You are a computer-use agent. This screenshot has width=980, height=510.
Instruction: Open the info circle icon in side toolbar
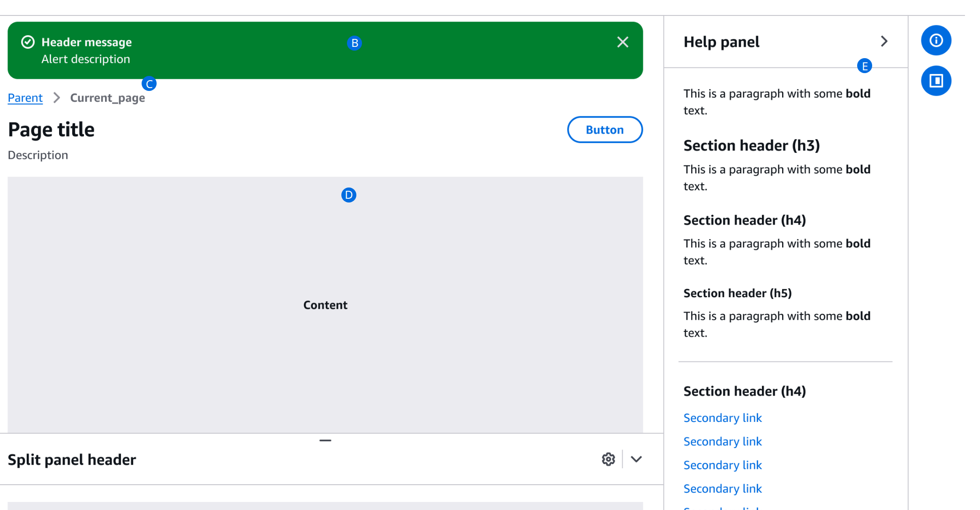(x=936, y=40)
